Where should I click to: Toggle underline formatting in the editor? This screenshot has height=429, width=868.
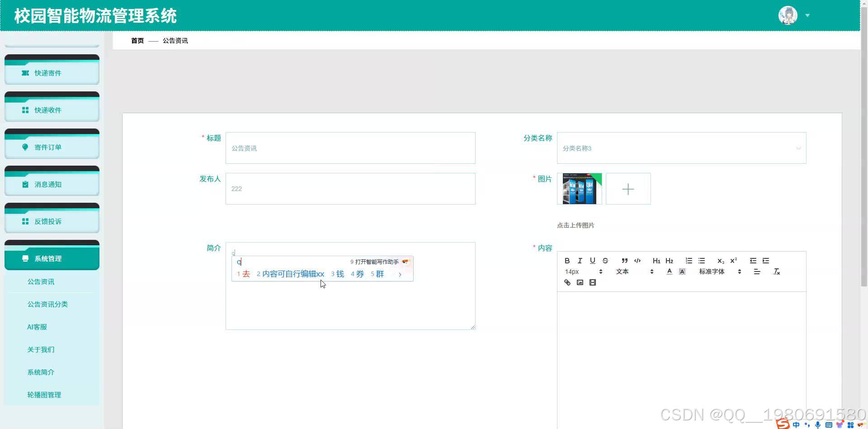click(x=592, y=261)
